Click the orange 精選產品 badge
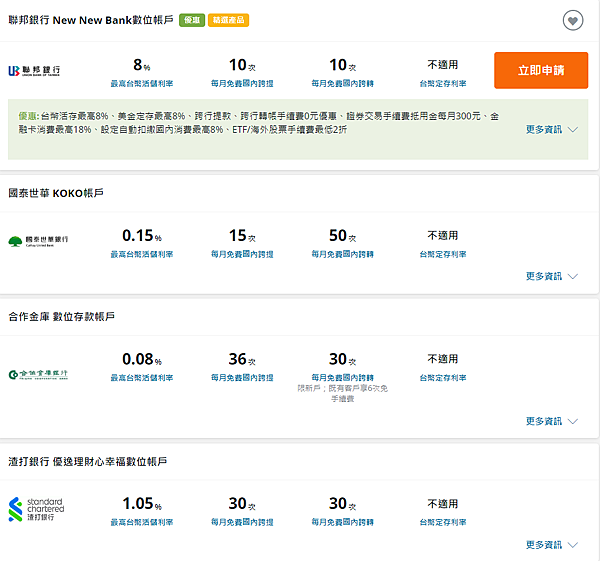Viewport: 600px width, 561px height. [x=229, y=20]
